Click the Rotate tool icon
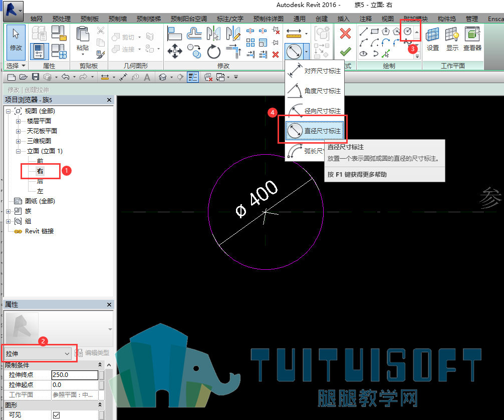This screenshot has width=504, height=420. tap(214, 52)
